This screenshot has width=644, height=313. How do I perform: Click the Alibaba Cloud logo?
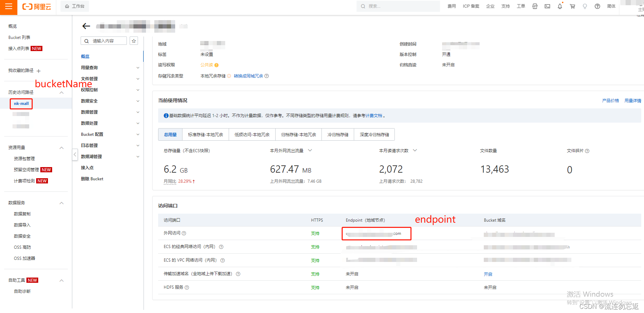click(36, 7)
